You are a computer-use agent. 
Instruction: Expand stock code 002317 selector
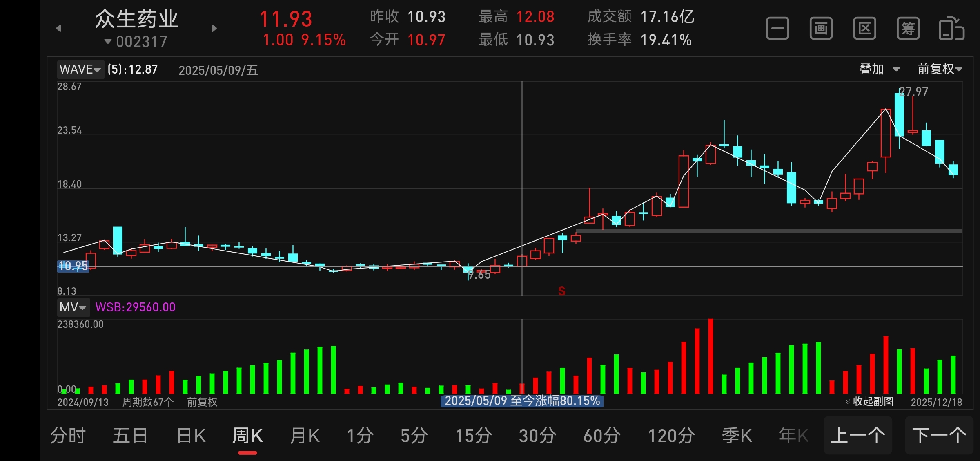coord(136,42)
